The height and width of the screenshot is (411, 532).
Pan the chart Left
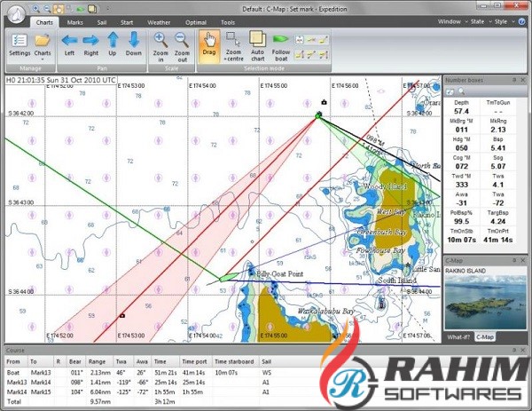(x=69, y=45)
